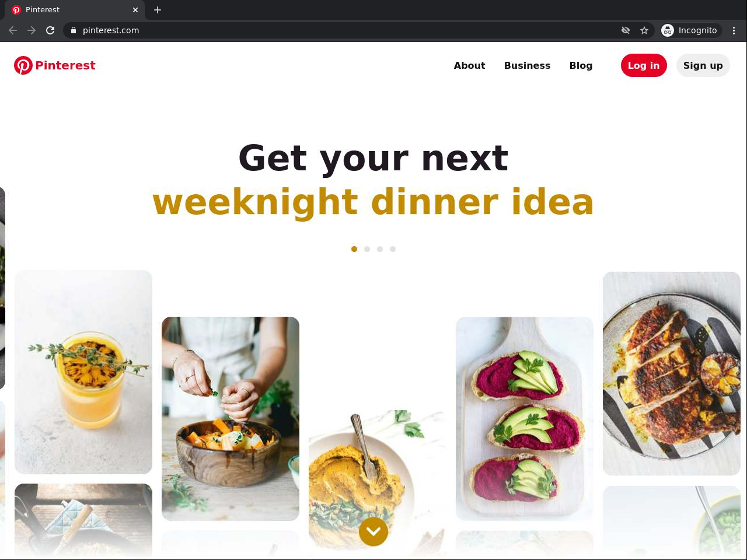The height and width of the screenshot is (560, 747).
Task: Go back with the browser back arrow
Action: coord(13,30)
